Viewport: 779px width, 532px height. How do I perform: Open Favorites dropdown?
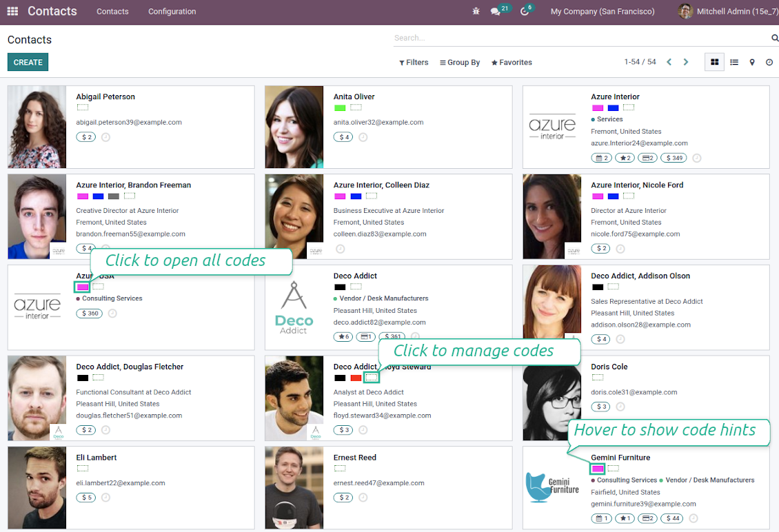pyautogui.click(x=512, y=62)
